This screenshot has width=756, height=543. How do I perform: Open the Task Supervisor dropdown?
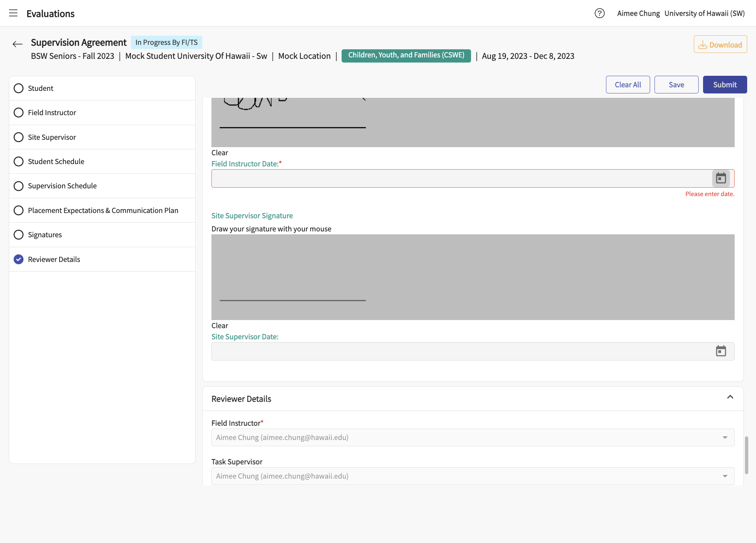(473, 476)
